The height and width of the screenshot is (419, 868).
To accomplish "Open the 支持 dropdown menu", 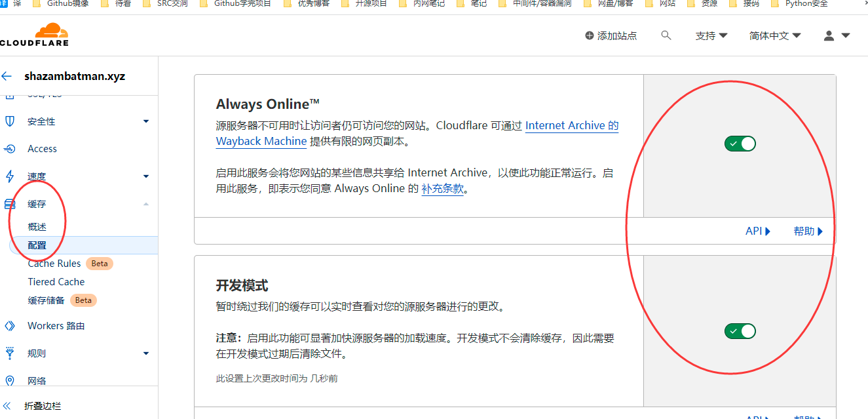I will pyautogui.click(x=711, y=35).
